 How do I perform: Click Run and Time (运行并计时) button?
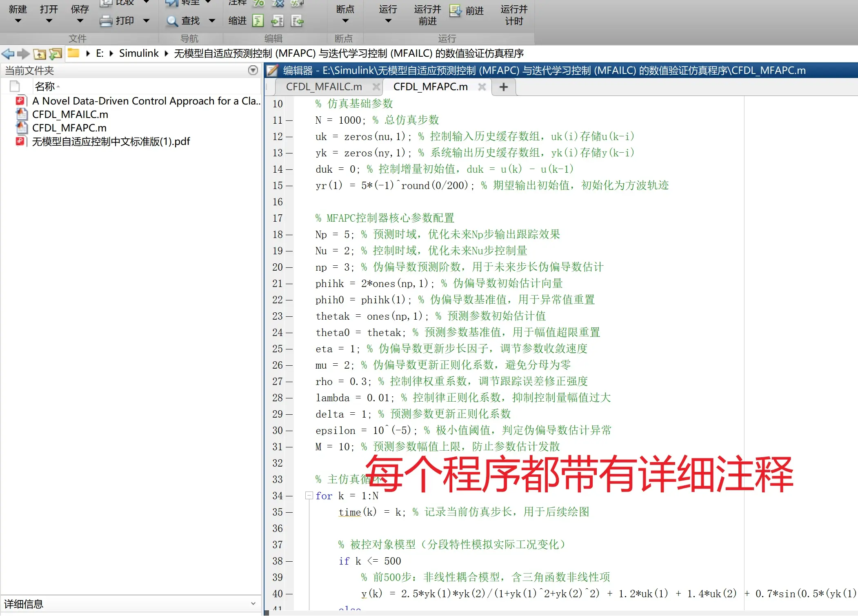tap(513, 15)
